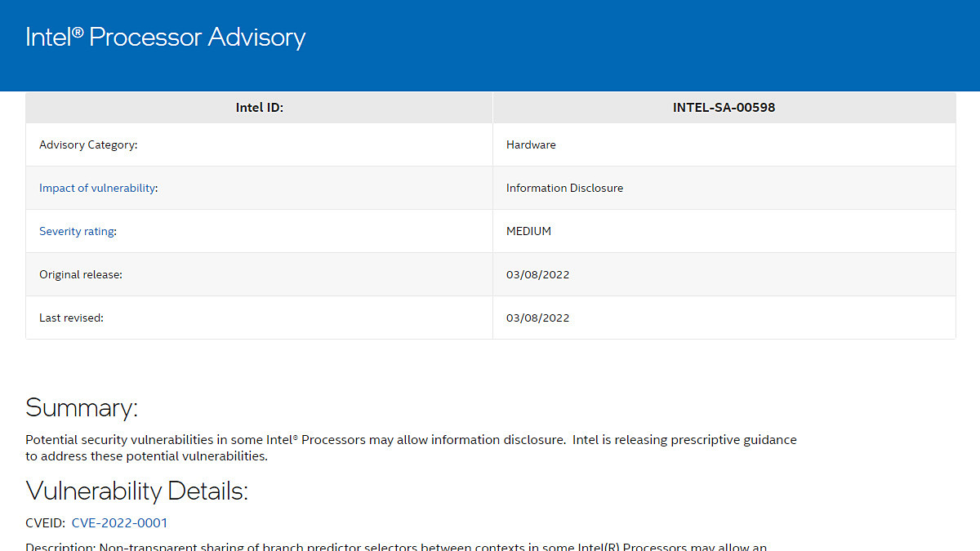
Task: Click the "Vulnerability Details:" heading
Action: pos(136,491)
